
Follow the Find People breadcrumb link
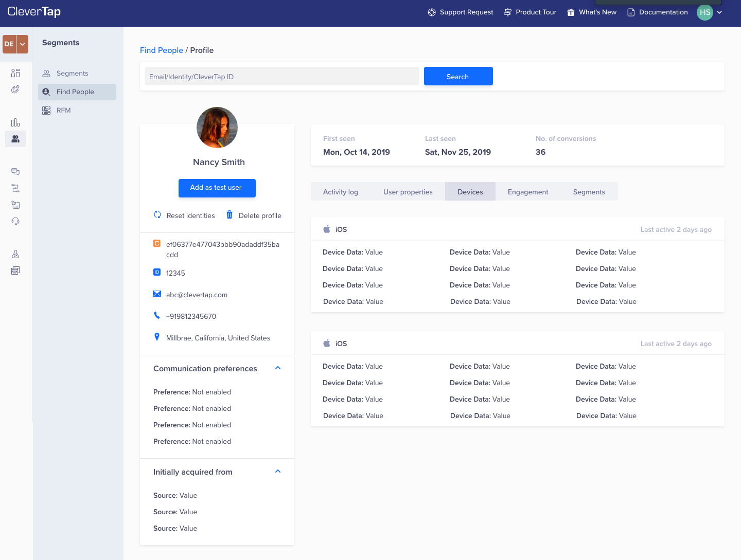pos(161,50)
